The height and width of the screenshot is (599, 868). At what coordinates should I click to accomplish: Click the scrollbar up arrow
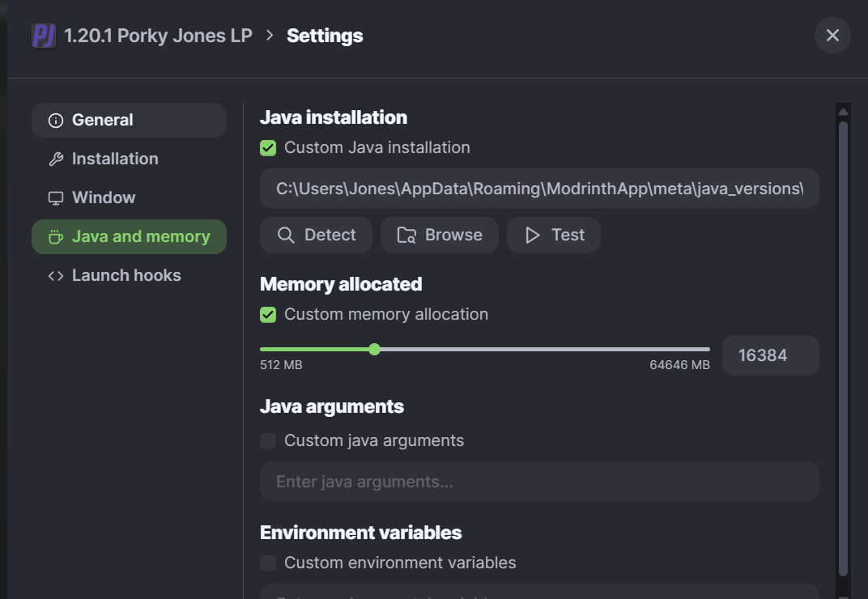843,111
